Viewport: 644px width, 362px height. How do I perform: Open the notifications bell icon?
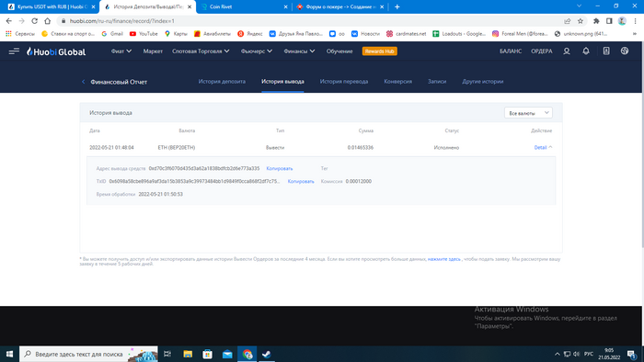point(586,51)
